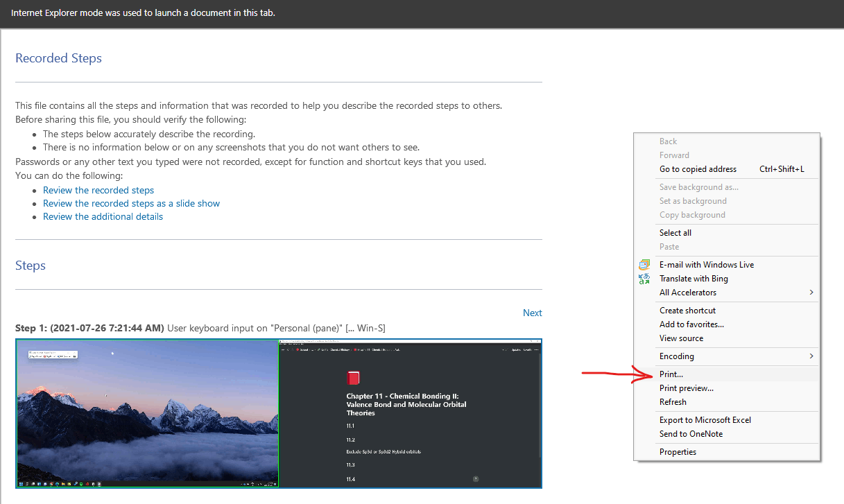The height and width of the screenshot is (504, 844).
Task: Click the Next navigation link
Action: (532, 312)
